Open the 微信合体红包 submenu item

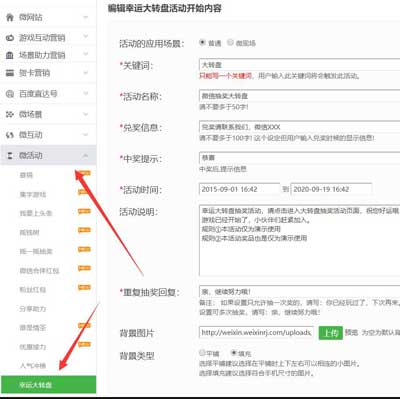coord(39,271)
